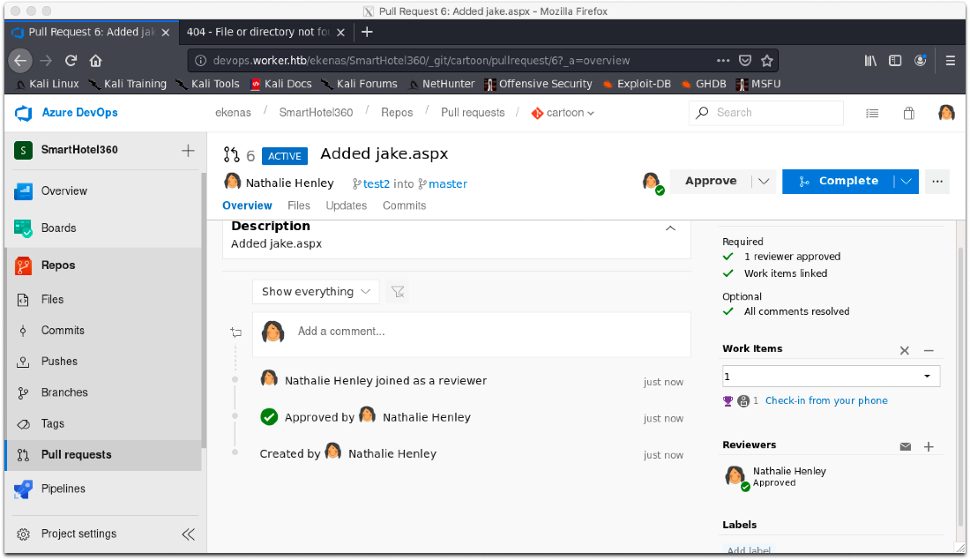Close the Pull Request 6 browser tab
This screenshot has height=560, width=970.
pyautogui.click(x=165, y=33)
